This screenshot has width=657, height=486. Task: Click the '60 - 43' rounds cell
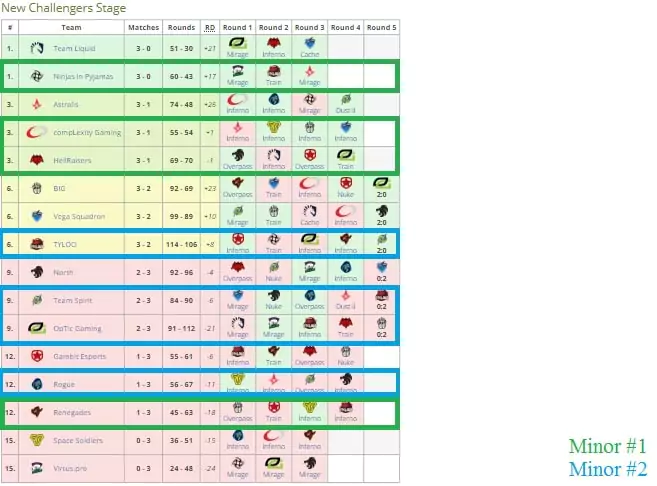click(181, 77)
